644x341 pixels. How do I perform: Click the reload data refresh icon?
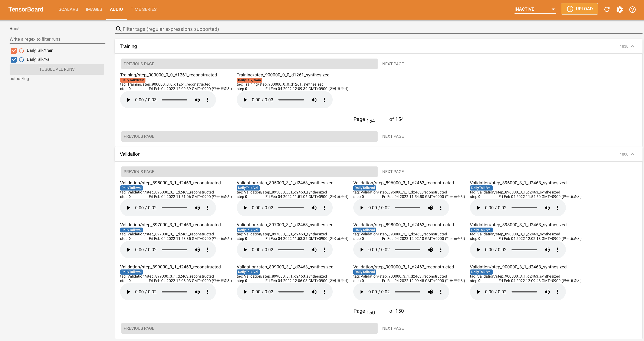607,10
